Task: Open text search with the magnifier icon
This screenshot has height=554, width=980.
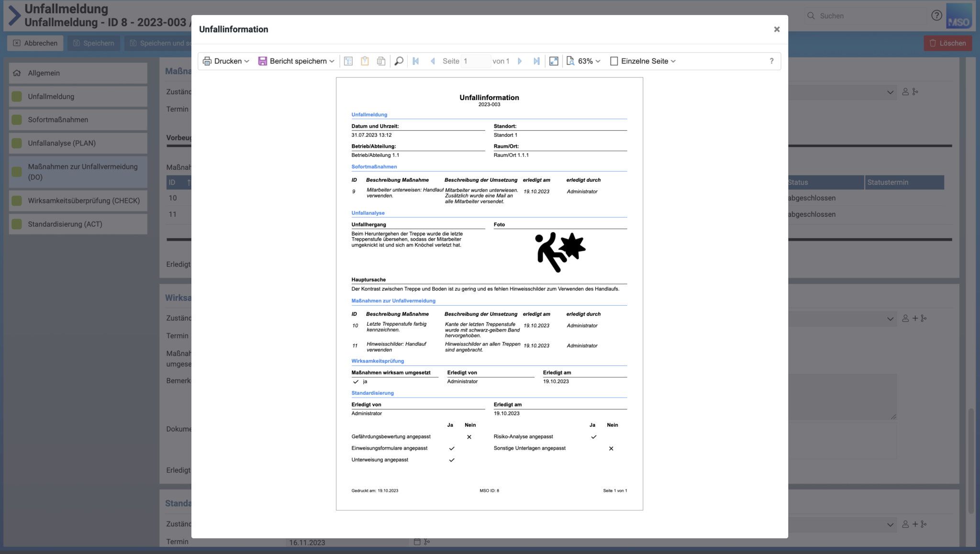Action: pos(399,61)
